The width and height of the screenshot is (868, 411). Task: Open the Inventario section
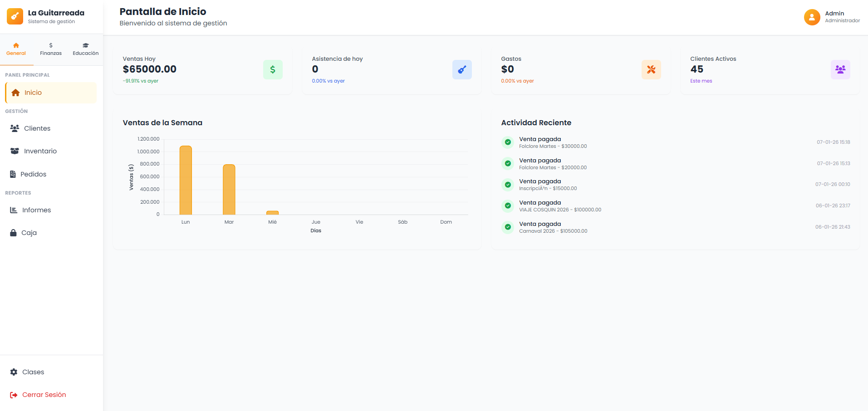pos(40,151)
